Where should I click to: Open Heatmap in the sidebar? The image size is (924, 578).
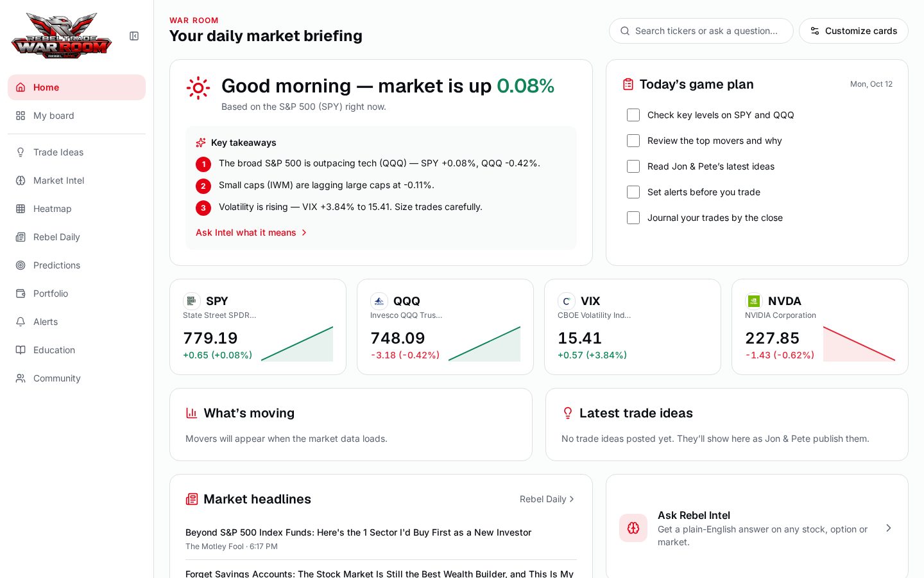coord(76,209)
